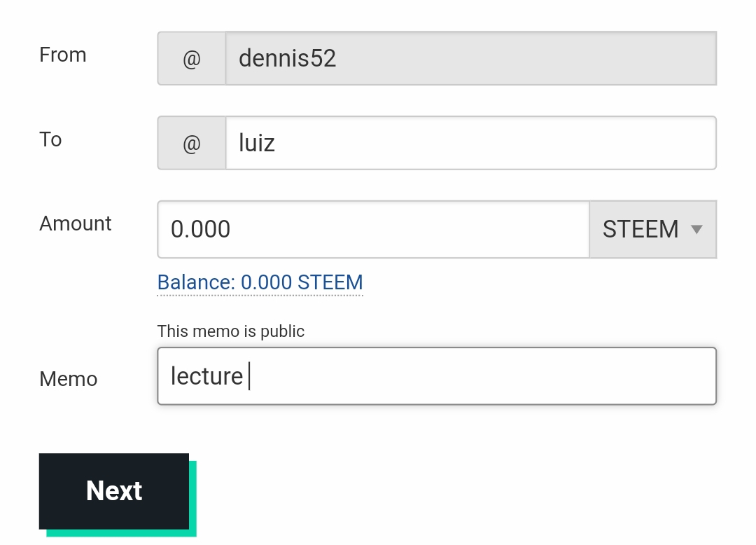756x545 pixels.
Task: Click the Memo label
Action: [x=69, y=380]
